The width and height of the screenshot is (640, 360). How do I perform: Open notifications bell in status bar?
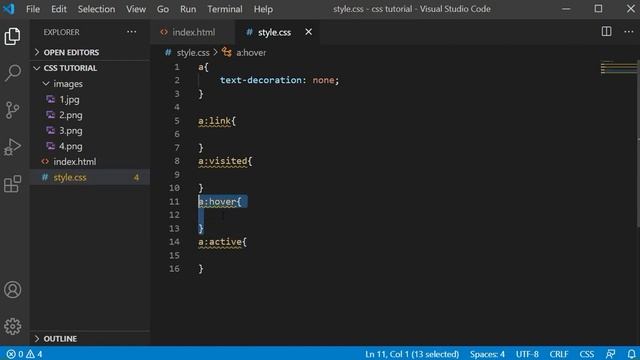tap(631, 354)
